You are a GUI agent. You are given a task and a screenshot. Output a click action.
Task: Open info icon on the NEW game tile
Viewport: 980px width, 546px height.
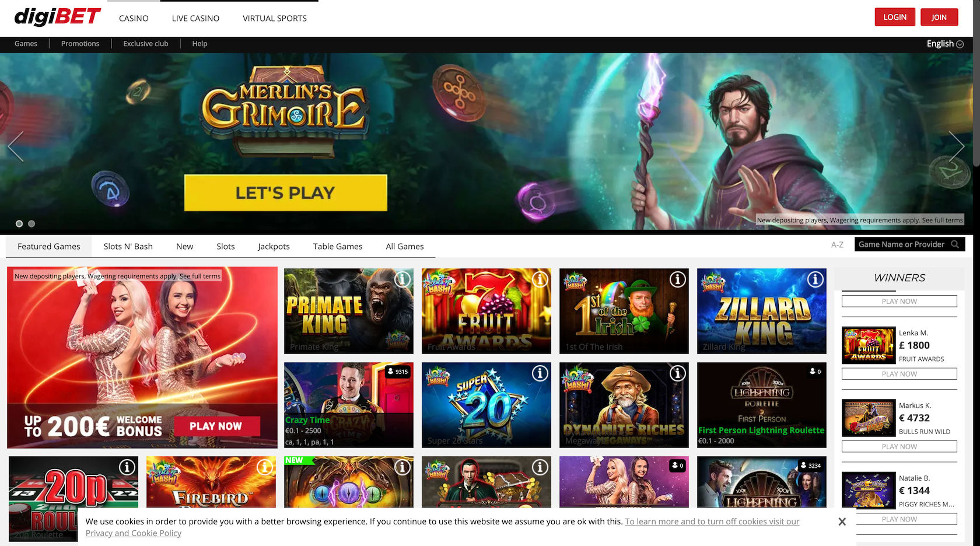click(x=402, y=467)
